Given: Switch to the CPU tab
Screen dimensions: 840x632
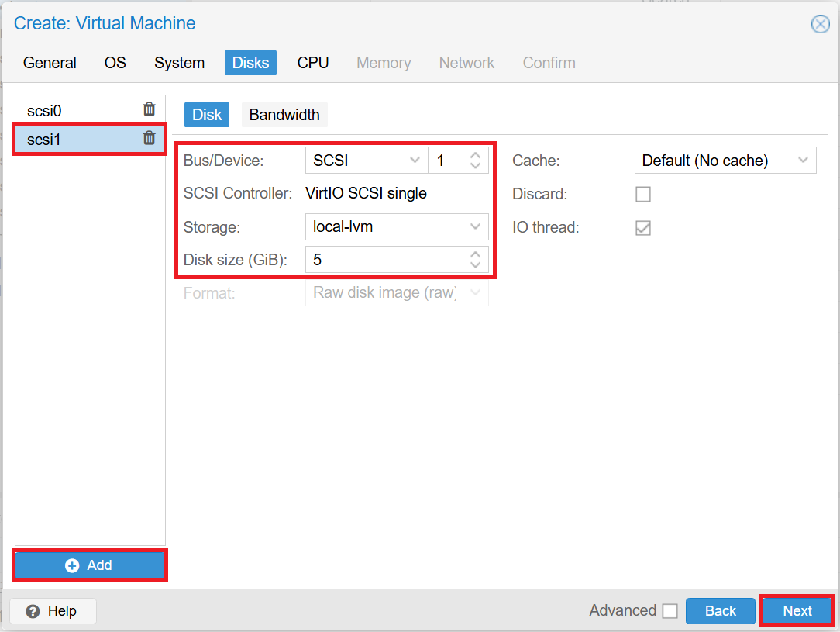Looking at the screenshot, I should [x=312, y=63].
